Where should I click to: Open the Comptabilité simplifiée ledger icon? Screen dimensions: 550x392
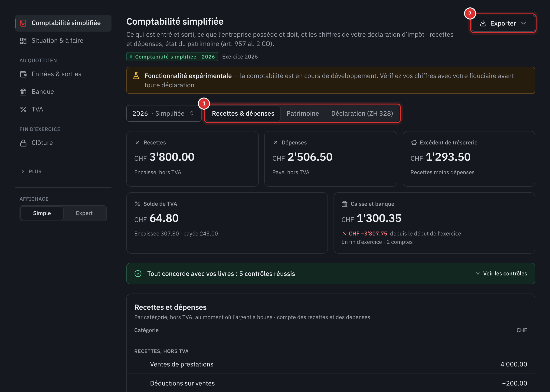coord(23,23)
